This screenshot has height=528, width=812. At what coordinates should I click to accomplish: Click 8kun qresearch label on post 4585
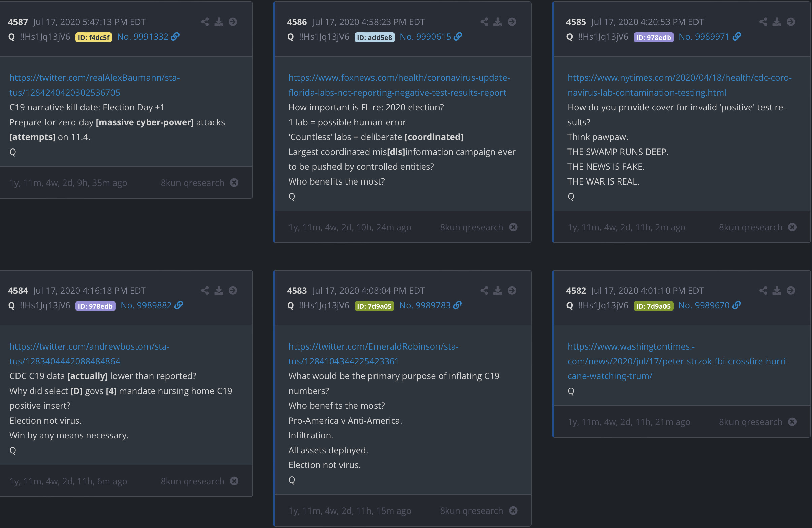[x=750, y=227]
